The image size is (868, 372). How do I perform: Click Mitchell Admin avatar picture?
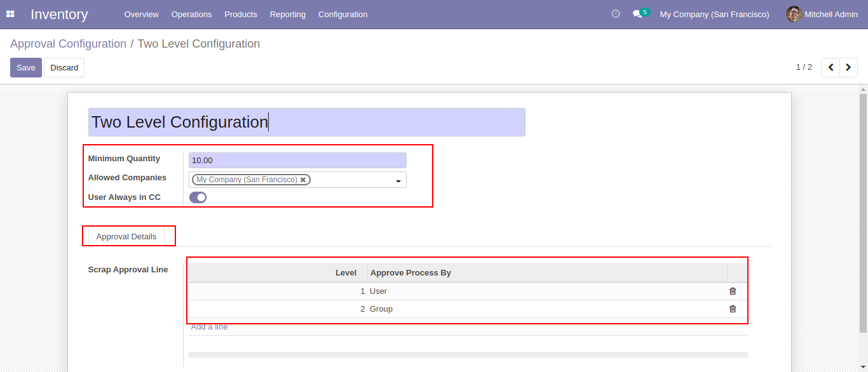pyautogui.click(x=794, y=14)
